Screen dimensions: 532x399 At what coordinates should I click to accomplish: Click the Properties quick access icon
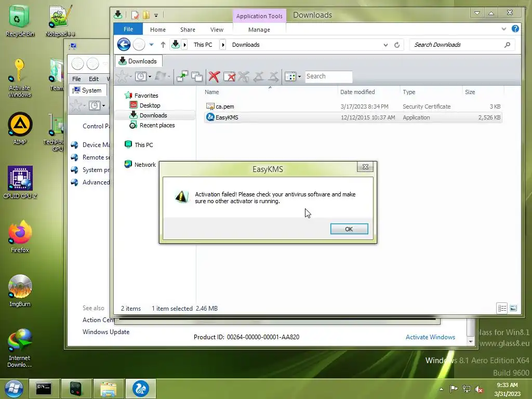pos(135,15)
